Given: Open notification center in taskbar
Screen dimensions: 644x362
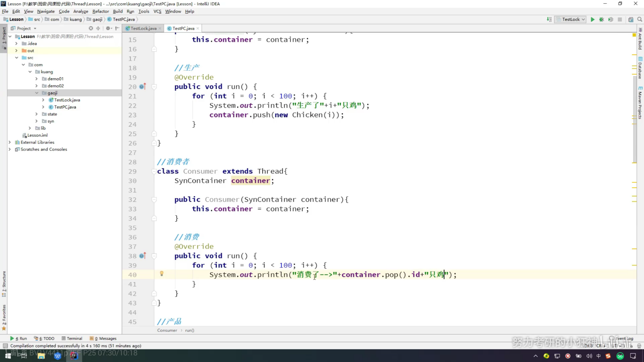Looking at the screenshot, I should (633, 356).
